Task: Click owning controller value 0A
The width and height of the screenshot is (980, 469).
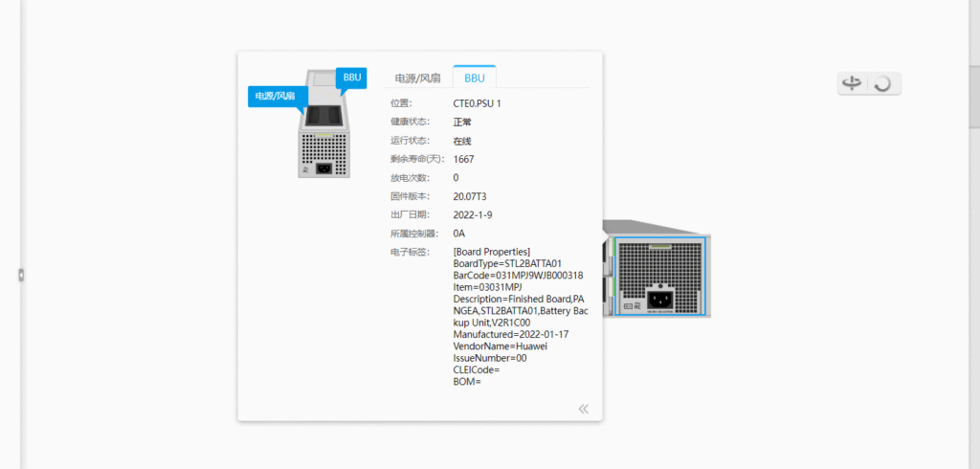Action: point(459,234)
